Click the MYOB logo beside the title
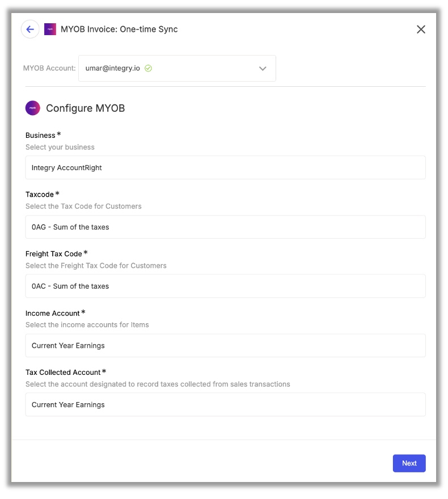This screenshot has width=448, height=499. 50,29
